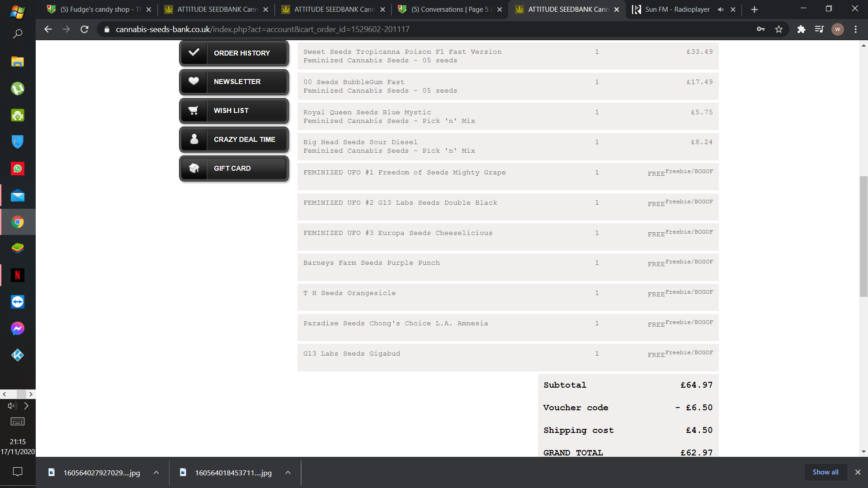
Task: Select the G13 Labs Seeds Gigabud row
Action: 508,358
